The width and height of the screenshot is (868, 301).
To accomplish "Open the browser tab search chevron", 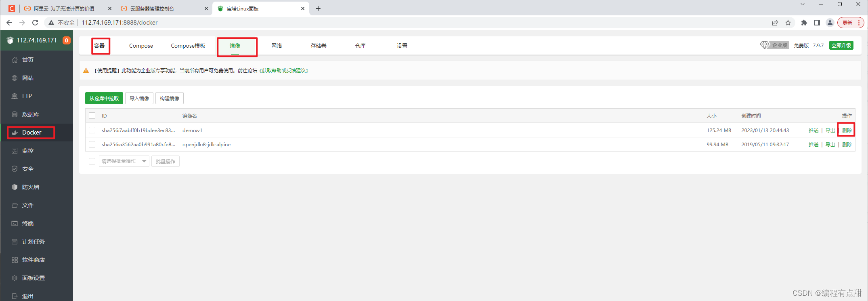I will (x=803, y=4).
